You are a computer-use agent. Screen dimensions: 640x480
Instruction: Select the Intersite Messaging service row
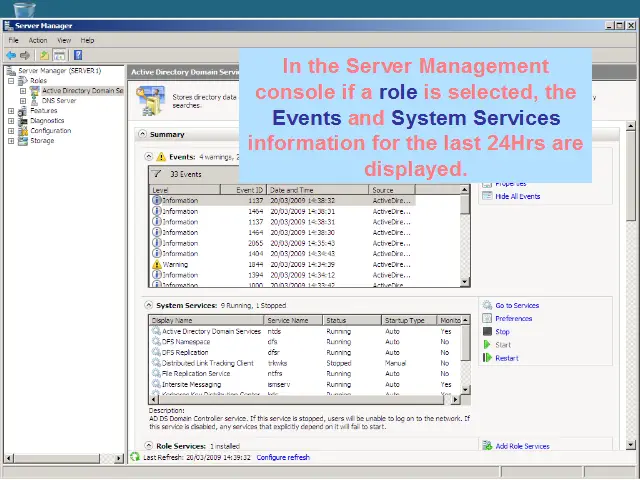[x=305, y=384]
